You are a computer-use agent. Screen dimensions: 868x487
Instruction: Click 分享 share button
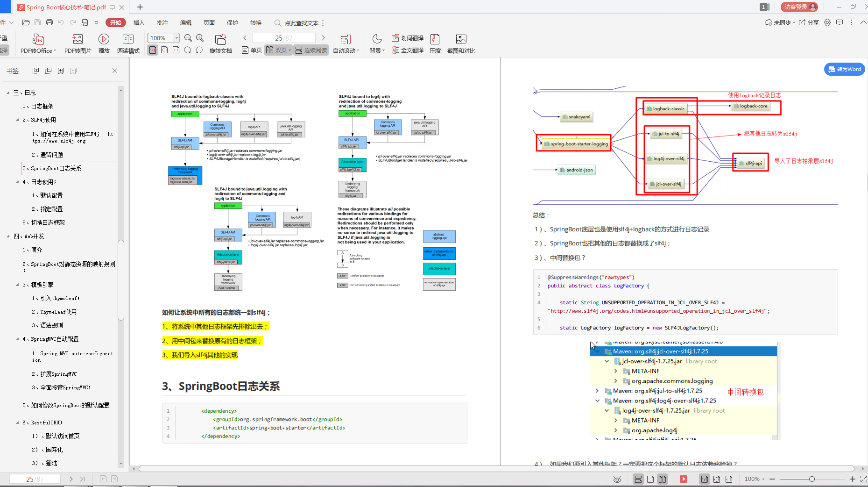pyautogui.click(x=809, y=22)
